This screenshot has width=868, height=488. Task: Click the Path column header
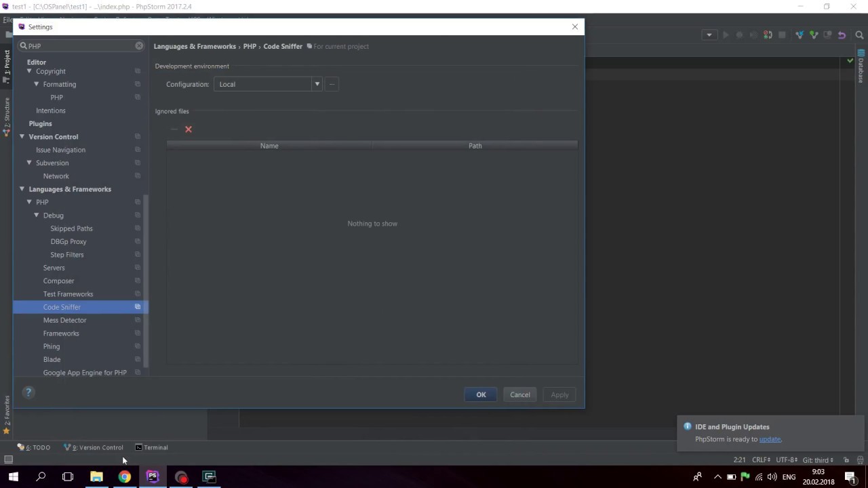tap(475, 146)
